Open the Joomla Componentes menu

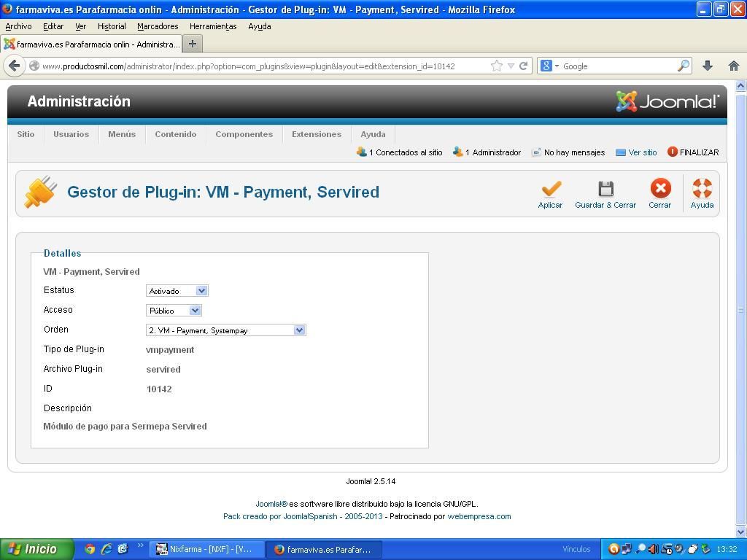[244, 134]
